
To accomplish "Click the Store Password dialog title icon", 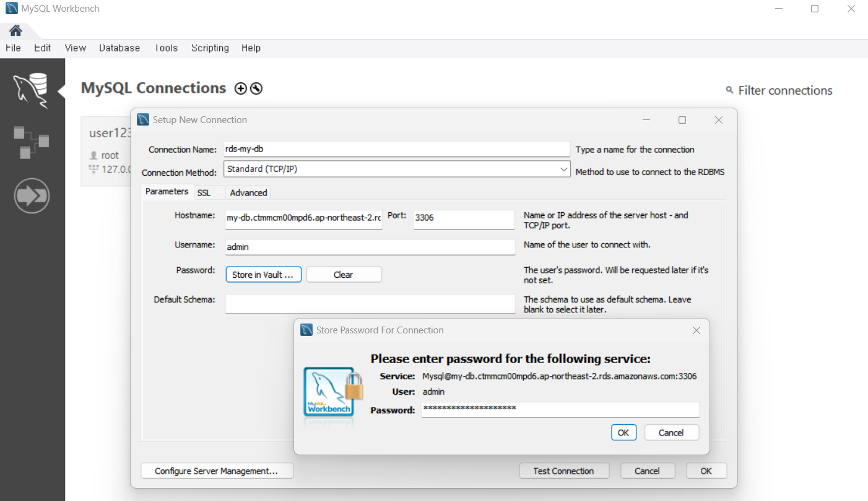I will point(306,330).
